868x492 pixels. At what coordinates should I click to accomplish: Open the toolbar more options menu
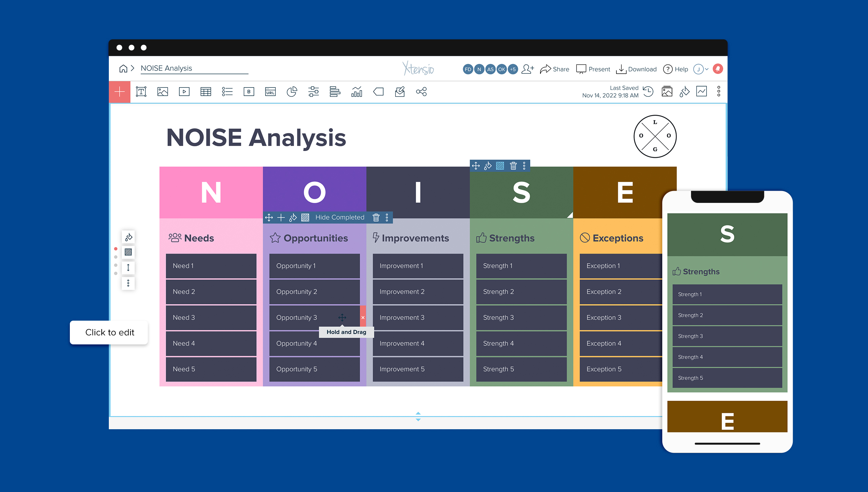(x=719, y=91)
